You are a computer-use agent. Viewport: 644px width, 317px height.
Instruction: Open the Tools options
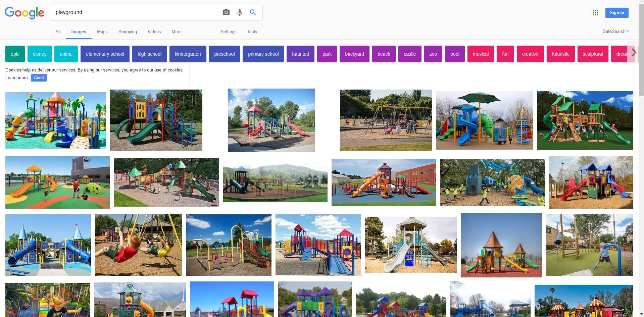252,32
